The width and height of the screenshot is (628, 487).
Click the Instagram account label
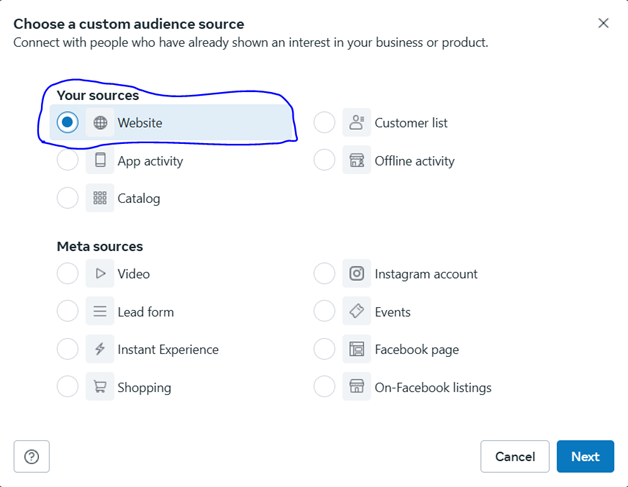426,274
